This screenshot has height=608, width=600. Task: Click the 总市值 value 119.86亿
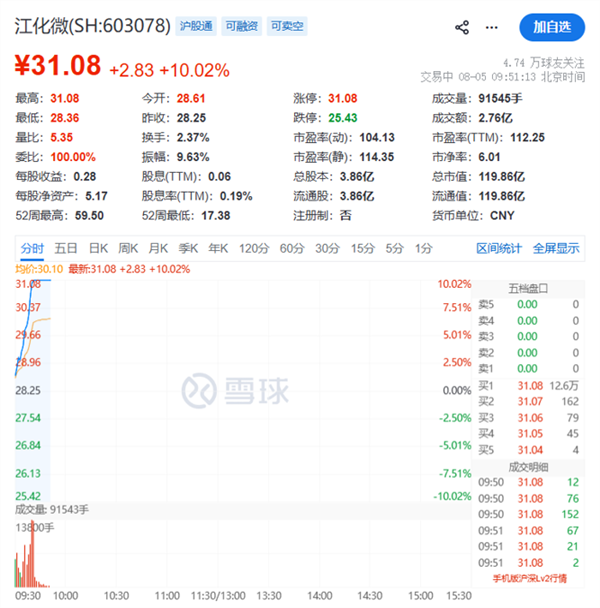pos(501,177)
